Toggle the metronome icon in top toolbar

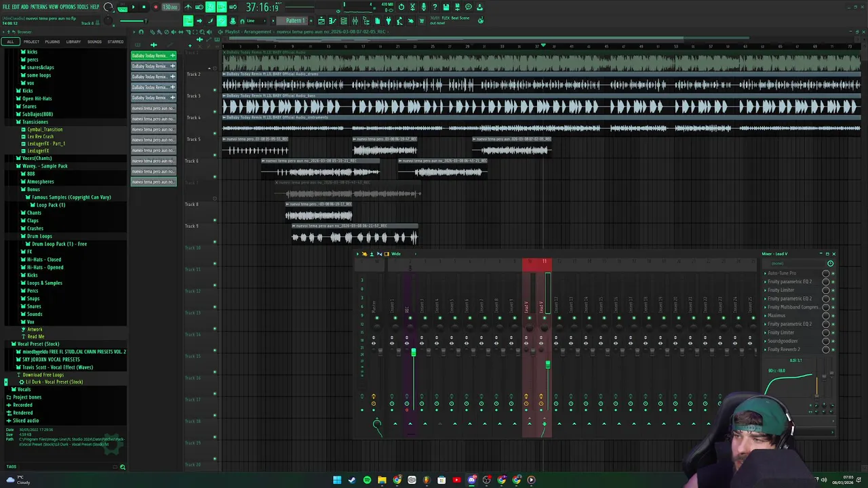pos(188,7)
